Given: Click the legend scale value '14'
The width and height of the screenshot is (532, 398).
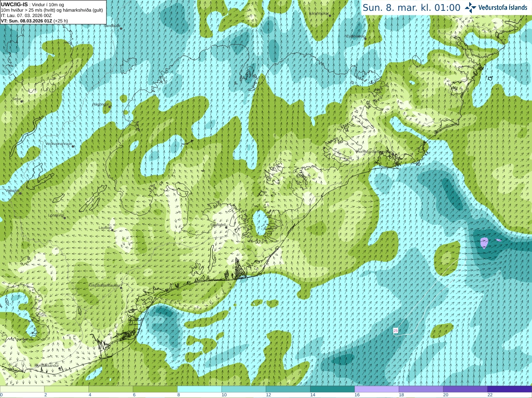Looking at the screenshot, I should tap(313, 395).
